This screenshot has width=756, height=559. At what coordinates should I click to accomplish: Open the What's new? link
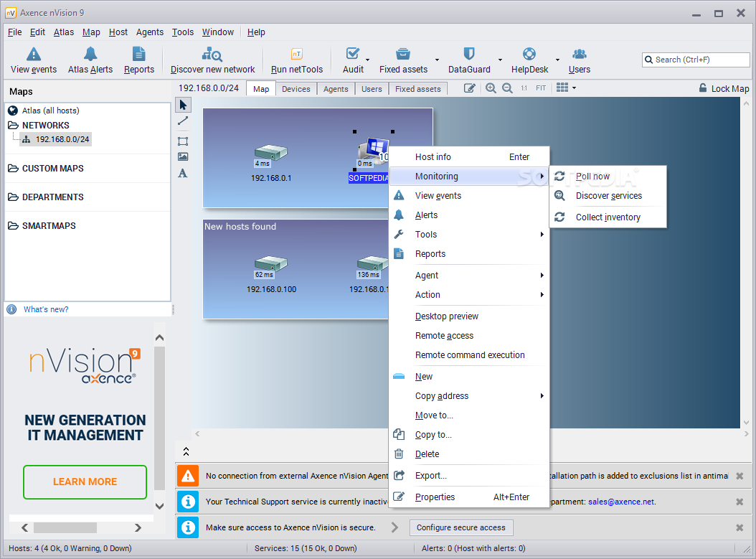click(x=46, y=310)
